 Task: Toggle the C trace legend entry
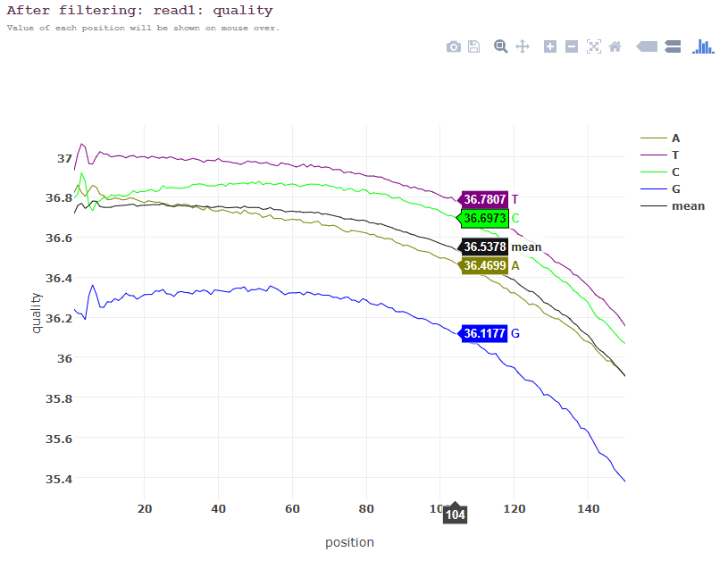pos(660,172)
